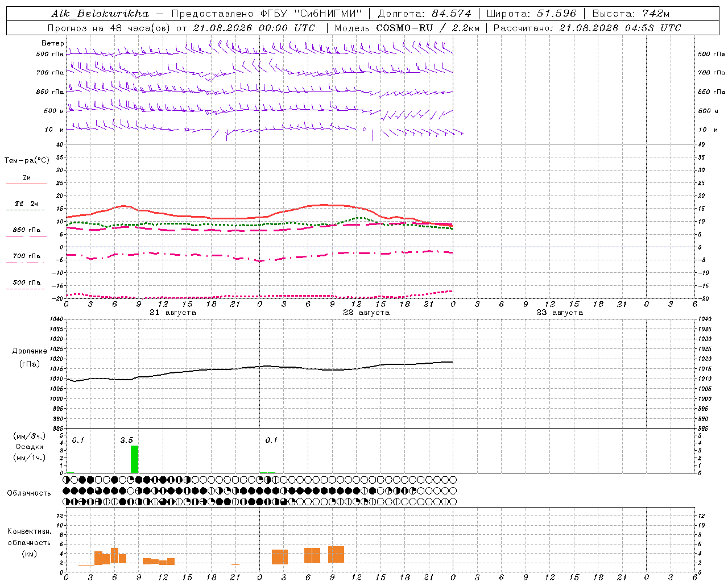Click the 23 августа date label
Image resolution: width=728 pixels, height=582 pixels.
(560, 313)
